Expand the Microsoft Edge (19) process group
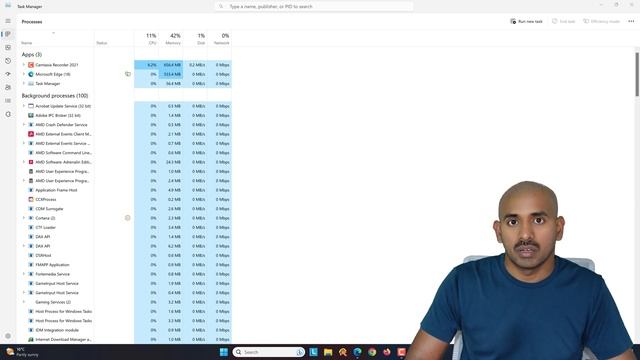This screenshot has height=360, width=640. 24,74
